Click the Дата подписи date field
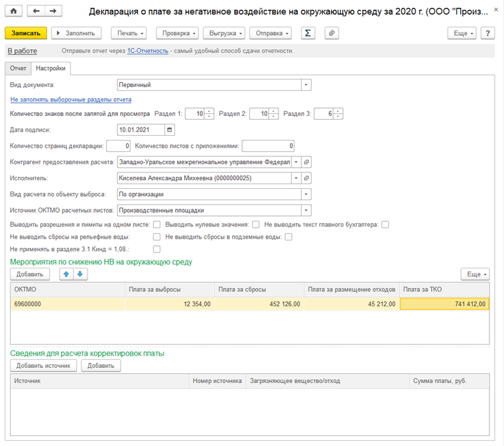 (x=141, y=130)
